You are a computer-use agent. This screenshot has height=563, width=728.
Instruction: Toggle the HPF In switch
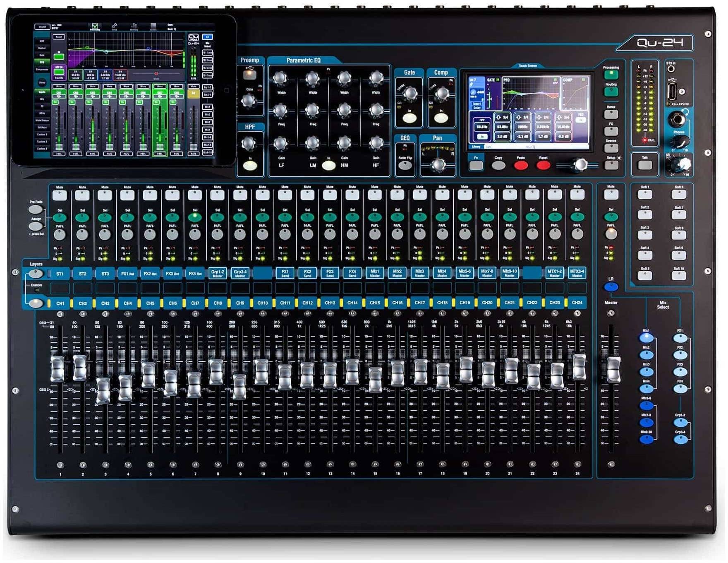pos(250,166)
